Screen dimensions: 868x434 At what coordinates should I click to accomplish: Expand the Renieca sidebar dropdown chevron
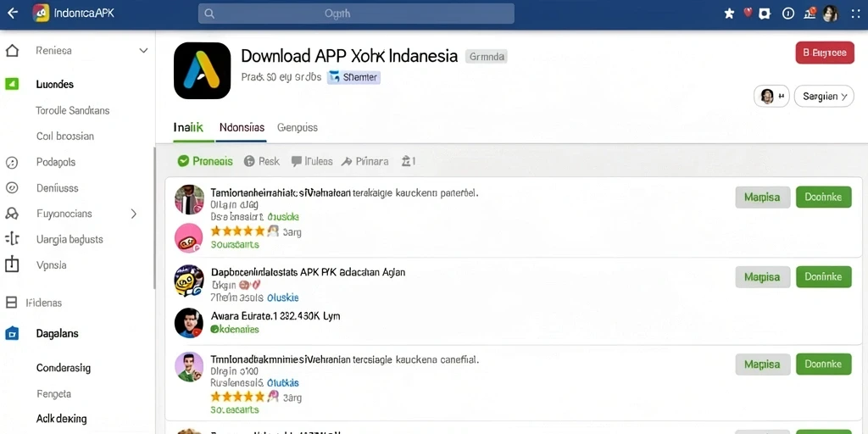click(143, 50)
